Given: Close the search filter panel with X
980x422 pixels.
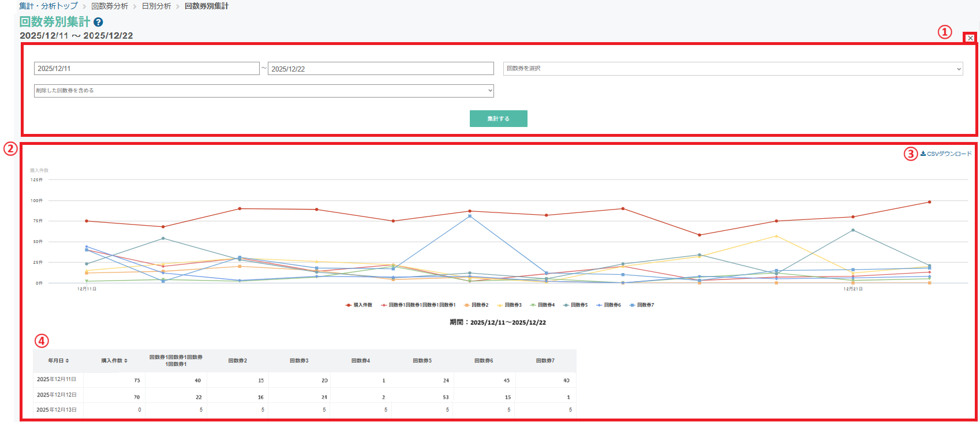Looking at the screenshot, I should click(x=970, y=38).
